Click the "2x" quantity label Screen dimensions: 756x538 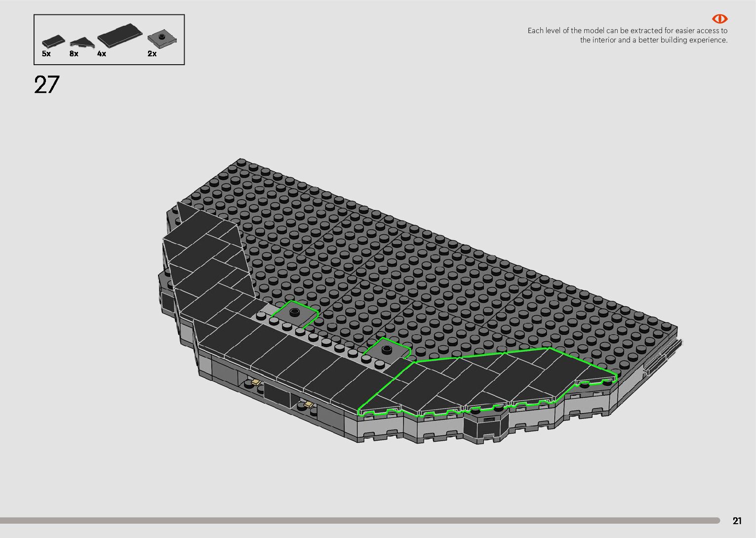coord(152,54)
